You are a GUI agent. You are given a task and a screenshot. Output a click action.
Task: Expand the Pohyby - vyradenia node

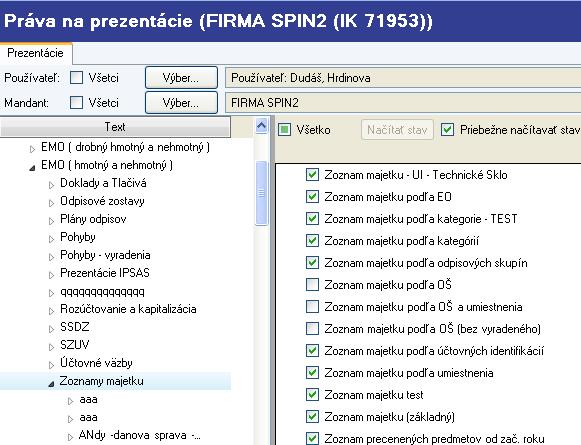click(x=52, y=257)
